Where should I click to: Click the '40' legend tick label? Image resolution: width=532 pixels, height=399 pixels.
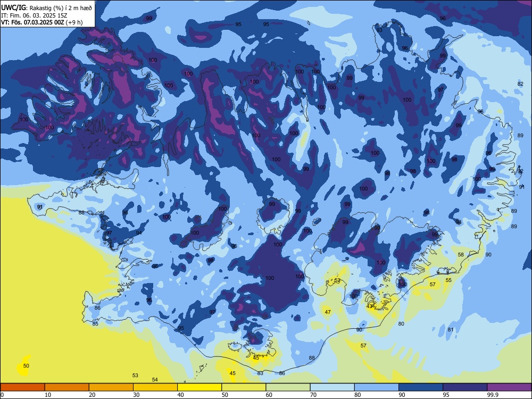[180, 395]
